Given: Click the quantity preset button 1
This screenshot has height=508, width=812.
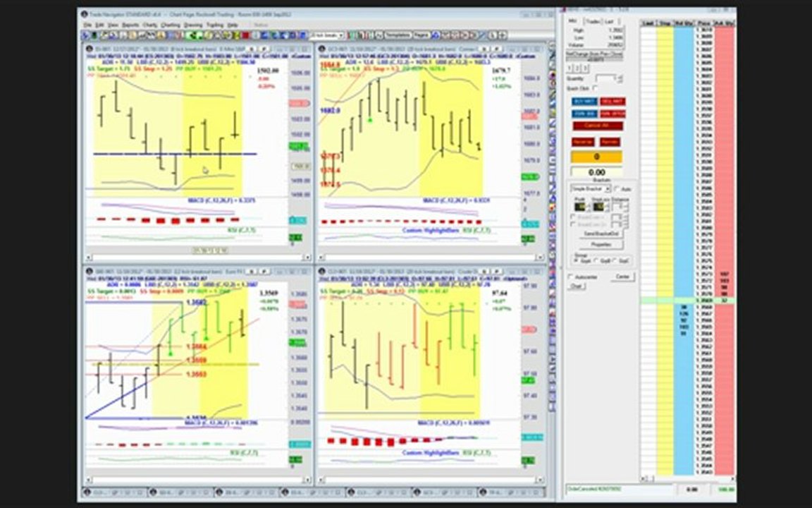Looking at the screenshot, I should [569, 68].
